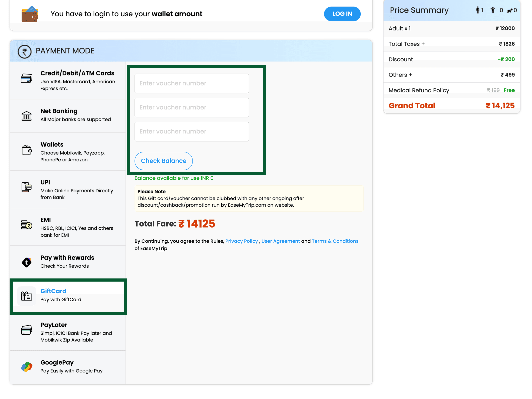Click the credit card icon
Image resolution: width=532 pixels, height=399 pixels.
[x=26, y=78]
